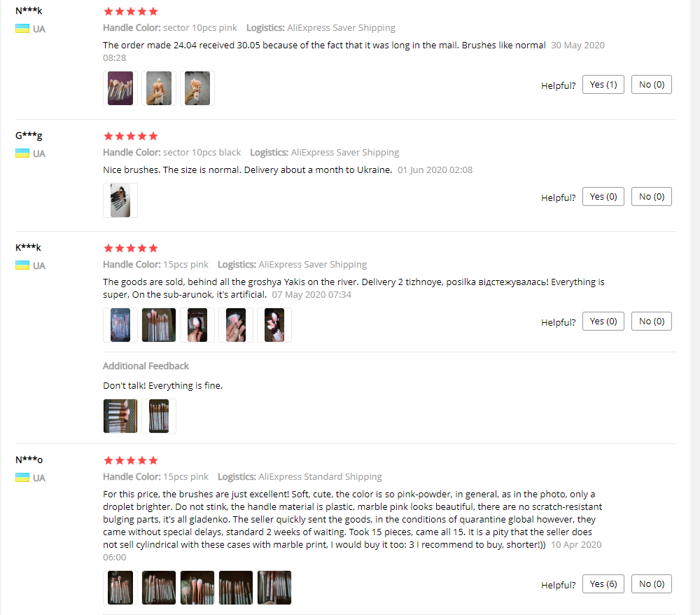700x615 pixels.
Task: Click the five-star rating of K***k's review
Action: click(x=130, y=248)
